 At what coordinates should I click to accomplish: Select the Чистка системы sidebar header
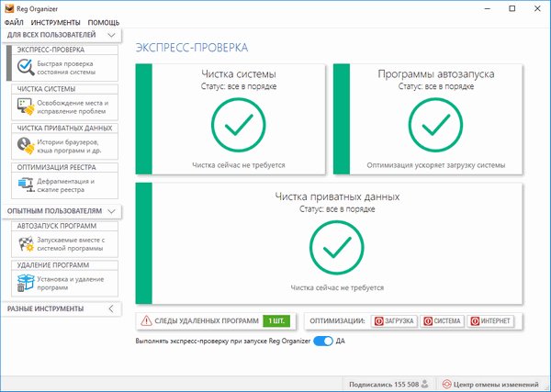click(64, 89)
